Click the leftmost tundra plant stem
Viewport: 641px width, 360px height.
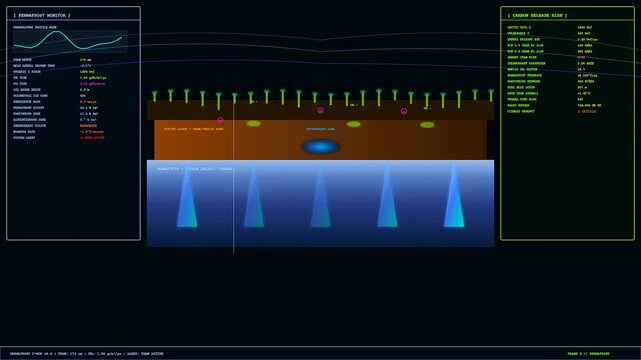[155, 96]
